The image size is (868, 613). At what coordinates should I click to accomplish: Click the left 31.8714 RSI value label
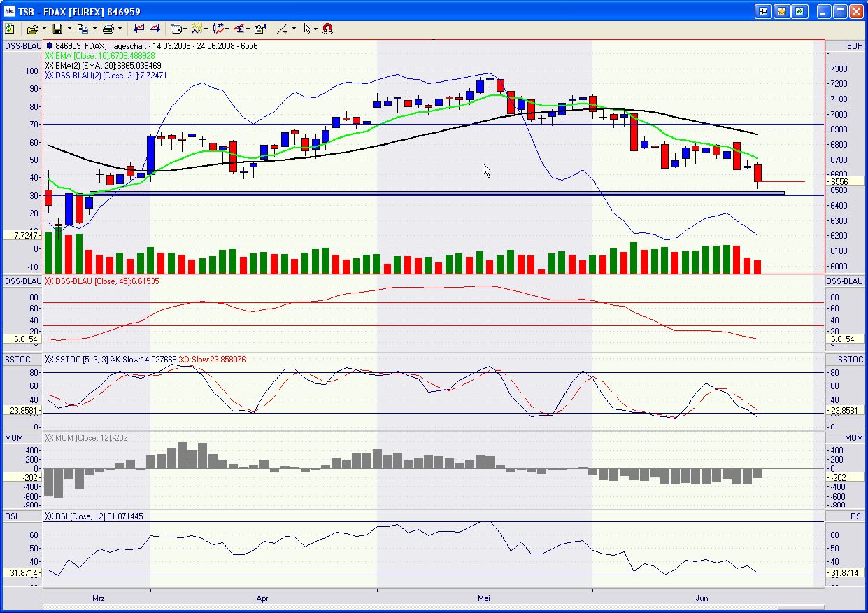[22, 573]
